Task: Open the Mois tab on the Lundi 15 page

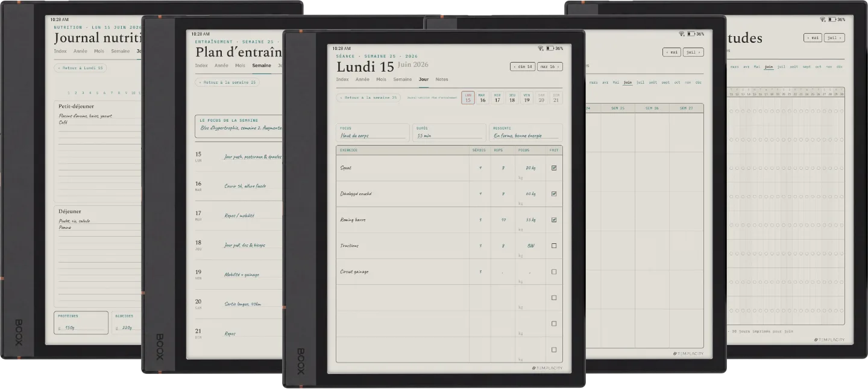Action: (381, 79)
